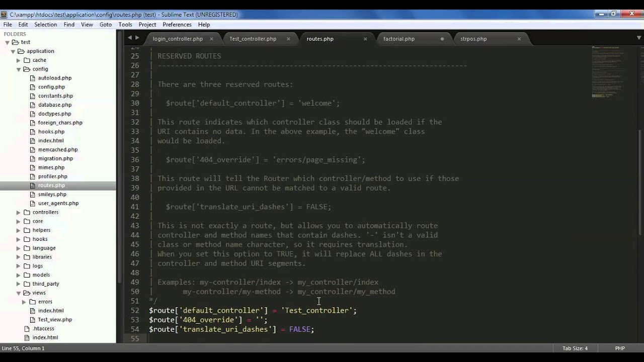Collapse the application folder

click(13, 51)
